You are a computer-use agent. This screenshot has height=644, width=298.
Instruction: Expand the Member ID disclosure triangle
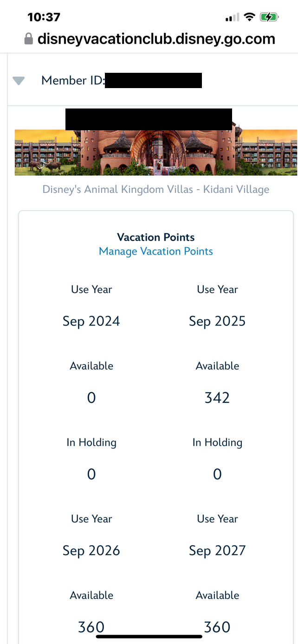pos(19,81)
